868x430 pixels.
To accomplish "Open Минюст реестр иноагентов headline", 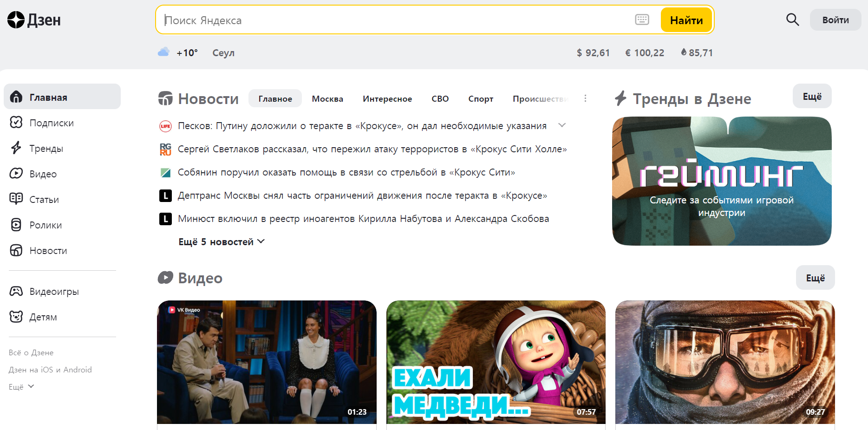I will point(363,219).
